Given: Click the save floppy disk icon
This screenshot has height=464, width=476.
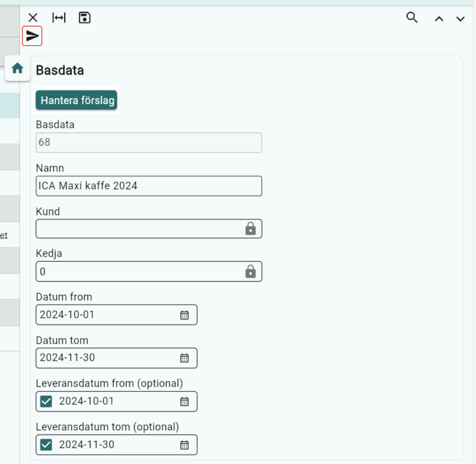Looking at the screenshot, I should click(85, 18).
